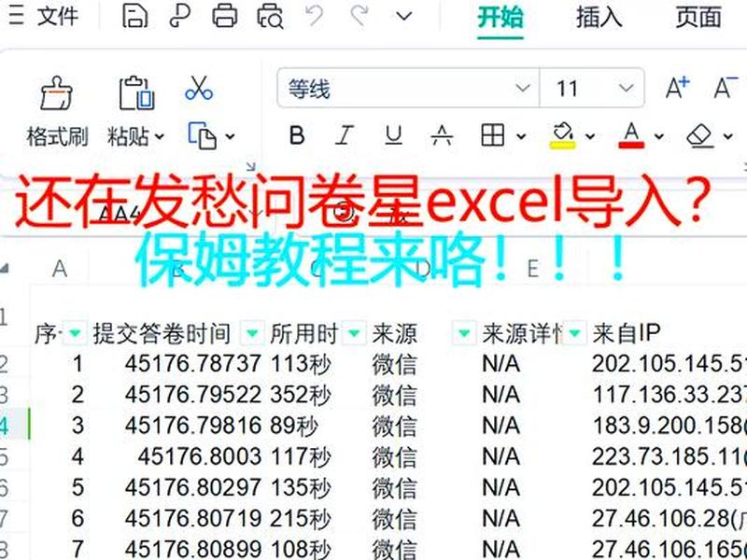Open filter dropdown for 所用时间 column
The image size is (747, 560).
tap(354, 332)
